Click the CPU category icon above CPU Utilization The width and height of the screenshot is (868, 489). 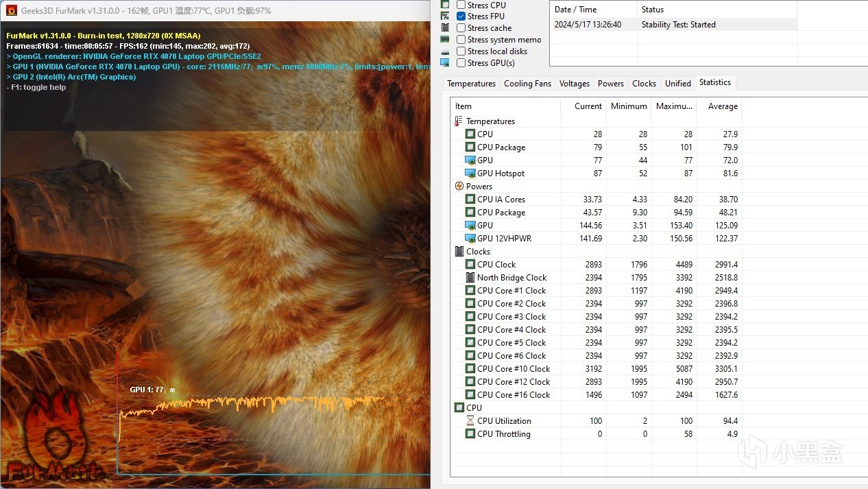[459, 408]
